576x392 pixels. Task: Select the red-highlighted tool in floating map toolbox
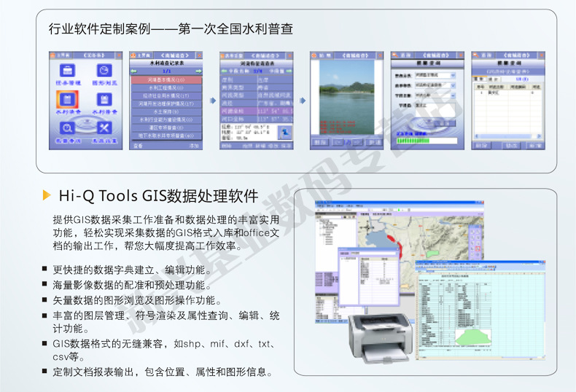pos(478,249)
